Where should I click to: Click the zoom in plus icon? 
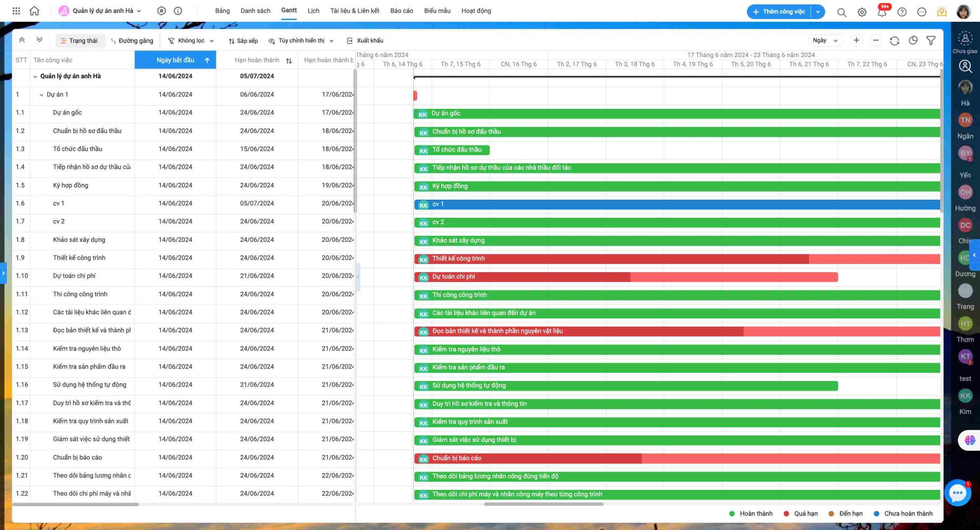(x=856, y=41)
